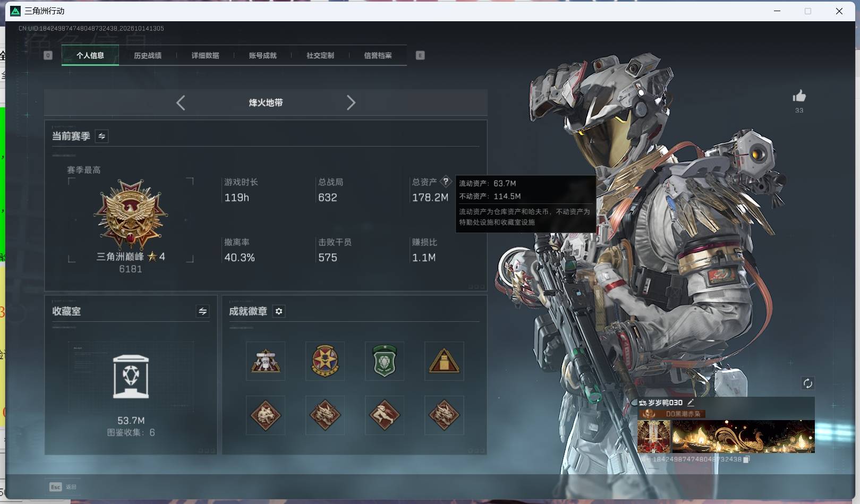This screenshot has width=860, height=504.
Task: Click the Q key tab-switch icon
Action: [48, 55]
